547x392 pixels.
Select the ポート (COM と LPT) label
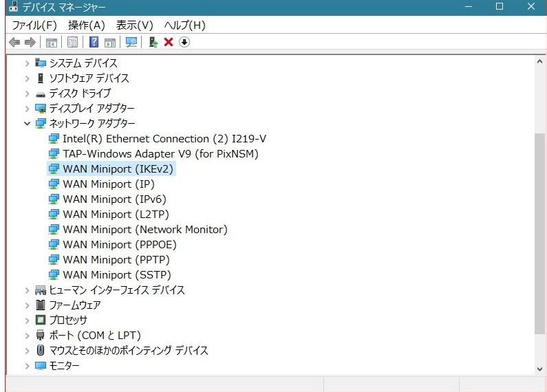coord(95,336)
